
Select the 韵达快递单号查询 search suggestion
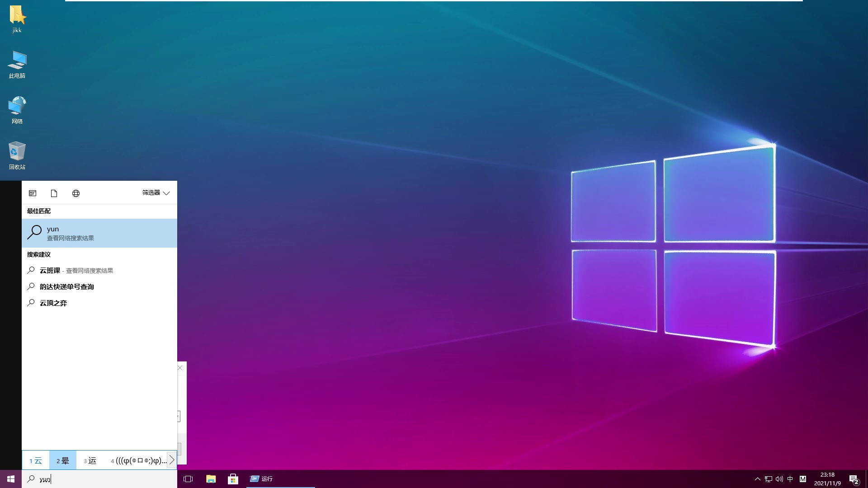(x=99, y=286)
